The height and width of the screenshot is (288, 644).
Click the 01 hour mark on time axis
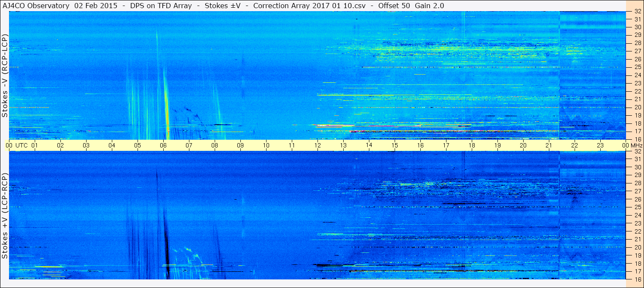tap(35, 145)
